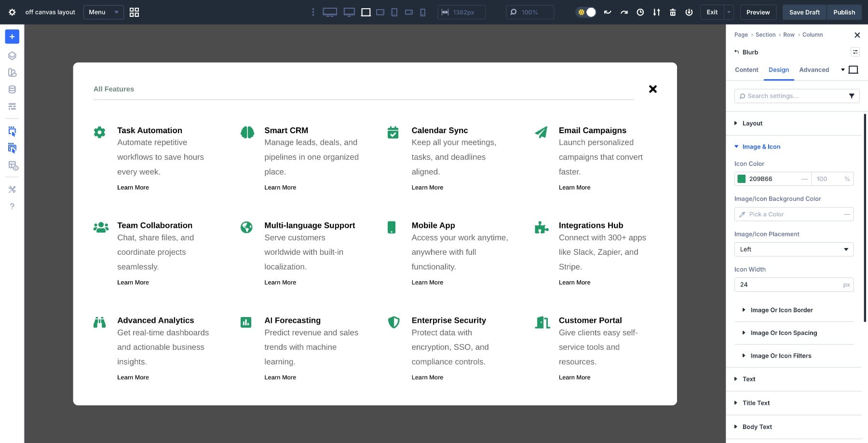Expand the Layout settings section

click(x=752, y=124)
